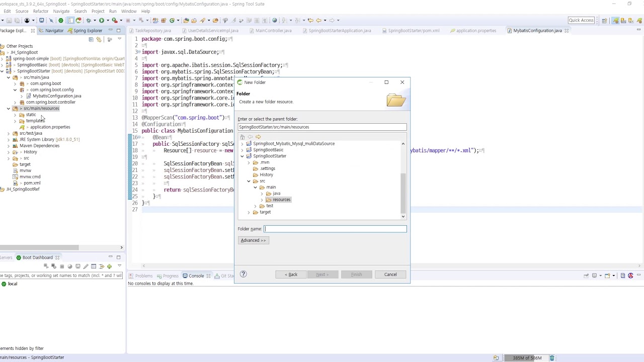
Task: Open the Window menu
Action: [x=129, y=11]
